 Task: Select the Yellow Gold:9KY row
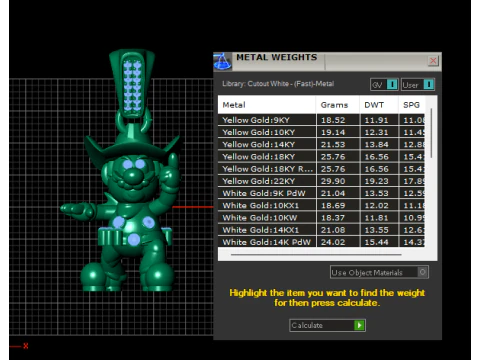coord(321,120)
